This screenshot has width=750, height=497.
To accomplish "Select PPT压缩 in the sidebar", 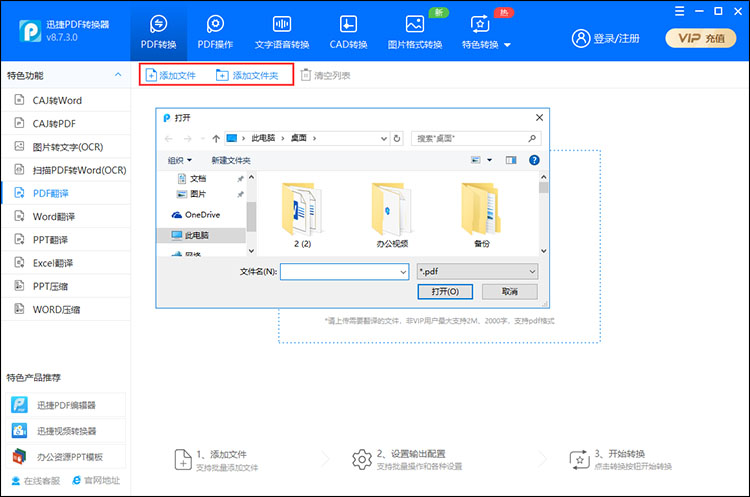I will tap(66, 286).
